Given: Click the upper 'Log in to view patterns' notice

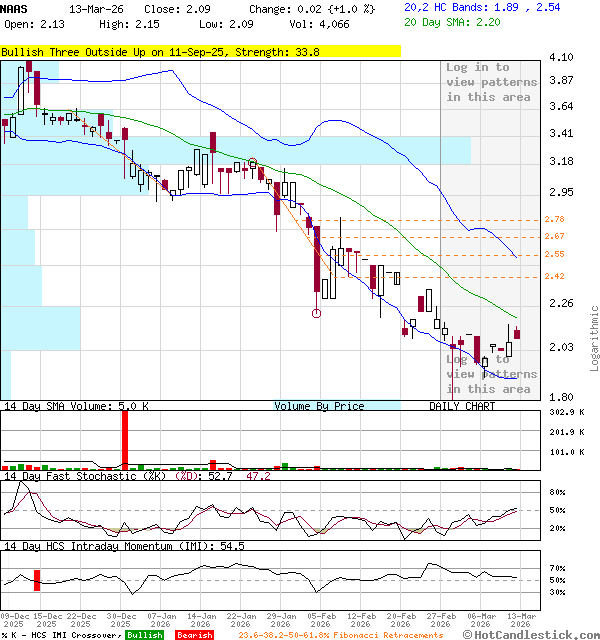Looking at the screenshot, I should click(x=491, y=82).
